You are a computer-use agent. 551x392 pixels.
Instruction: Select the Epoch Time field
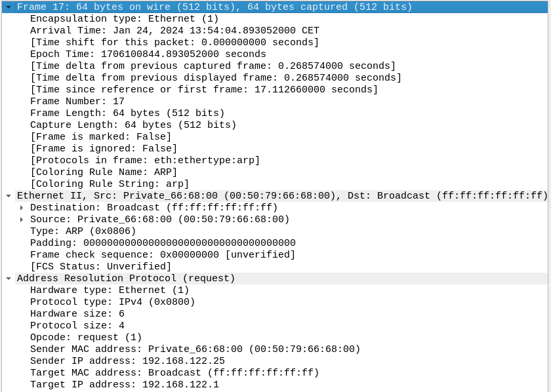tap(148, 54)
